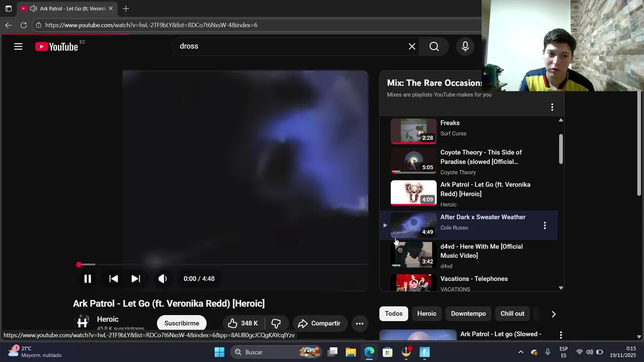Viewport: 644px width, 362px height.
Task: Go to the YouTube home logo
Action: coord(56,47)
